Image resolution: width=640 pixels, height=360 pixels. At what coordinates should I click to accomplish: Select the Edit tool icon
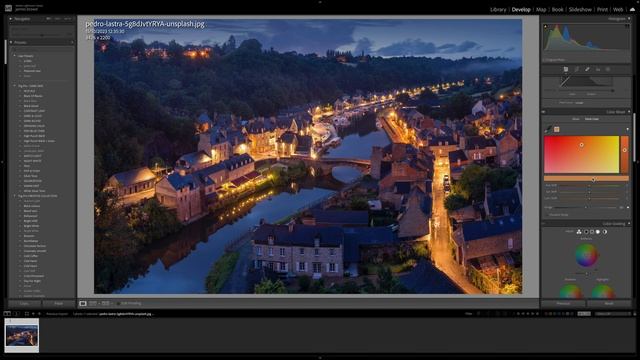(566, 69)
